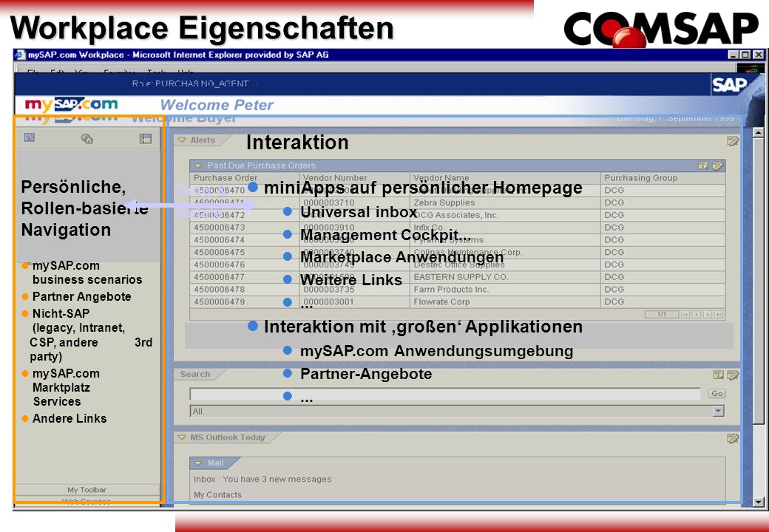Viewport: 769px width, 532px height.
Task: Click vendor number 0000003735
Action: [x=328, y=290]
